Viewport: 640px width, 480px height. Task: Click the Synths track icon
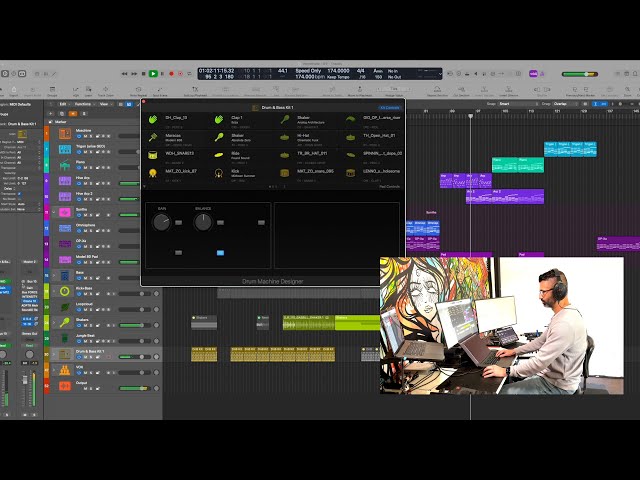[x=65, y=212]
